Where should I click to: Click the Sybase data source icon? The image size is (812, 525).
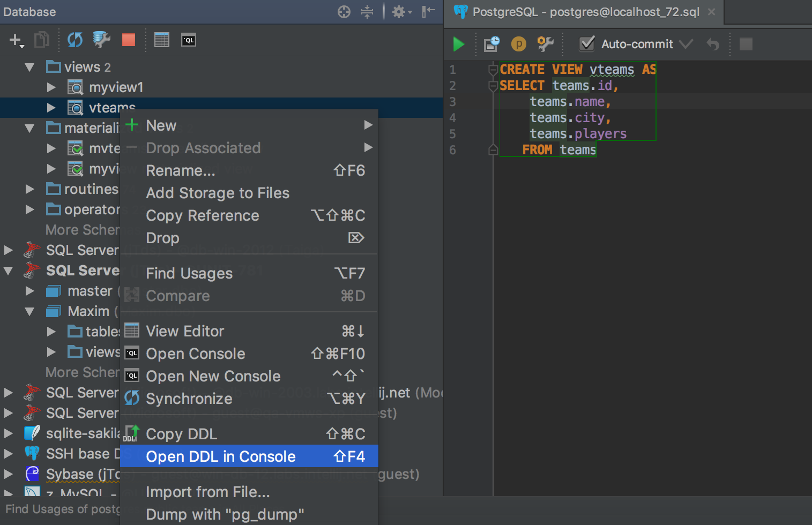(x=32, y=474)
